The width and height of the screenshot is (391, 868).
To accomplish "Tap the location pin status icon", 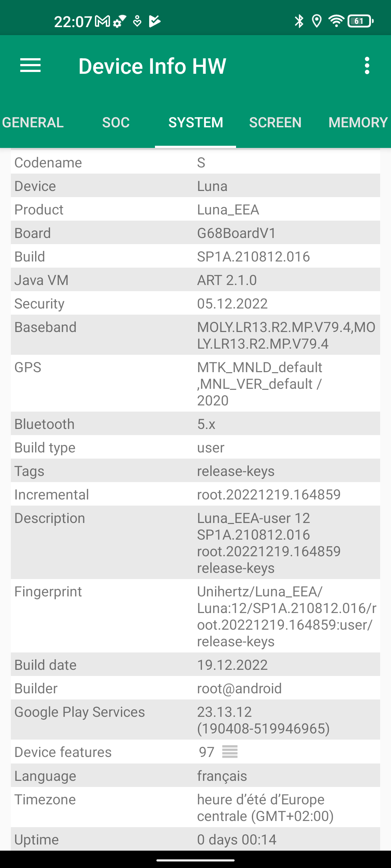I will pos(317,21).
